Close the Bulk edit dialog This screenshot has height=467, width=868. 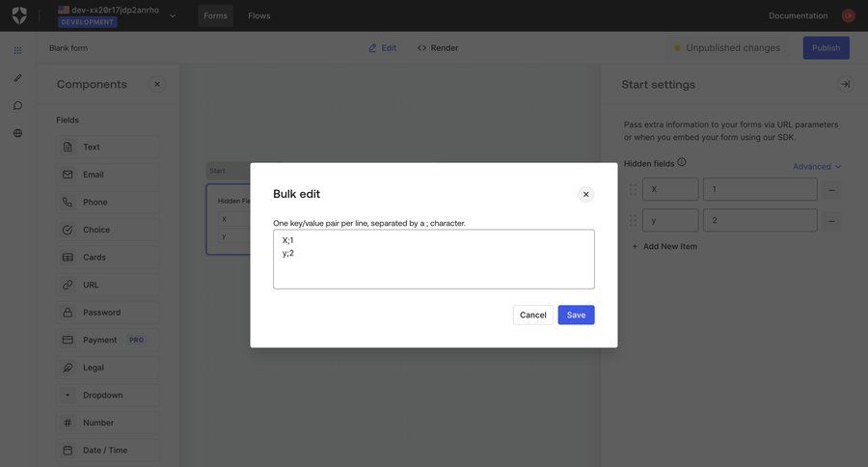585,195
